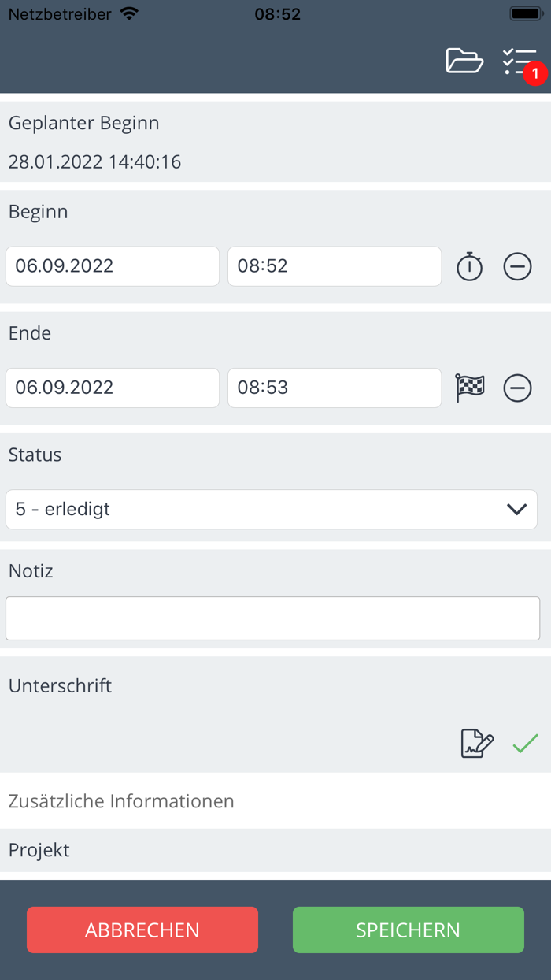Select the Beginn time field 08:52
The height and width of the screenshot is (980, 551).
334,266
